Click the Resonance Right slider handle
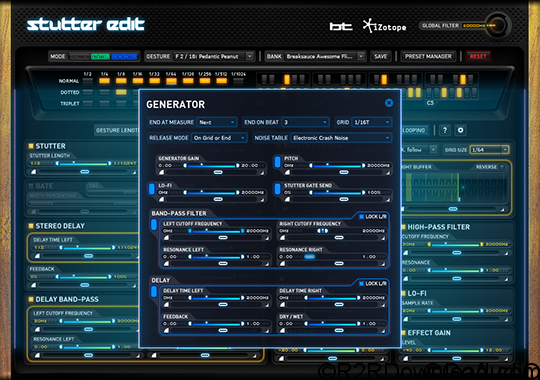This screenshot has height=380, width=540. click(x=309, y=257)
